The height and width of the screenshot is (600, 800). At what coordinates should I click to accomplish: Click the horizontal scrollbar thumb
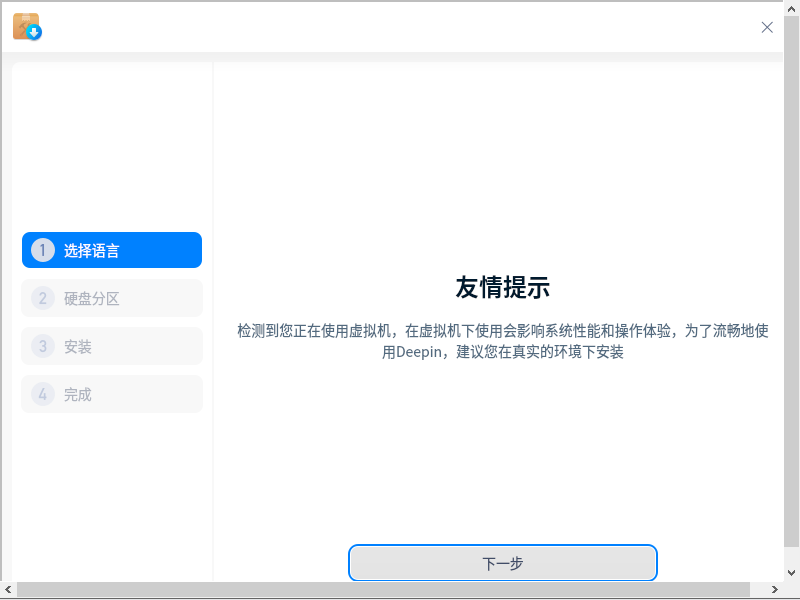click(383, 590)
